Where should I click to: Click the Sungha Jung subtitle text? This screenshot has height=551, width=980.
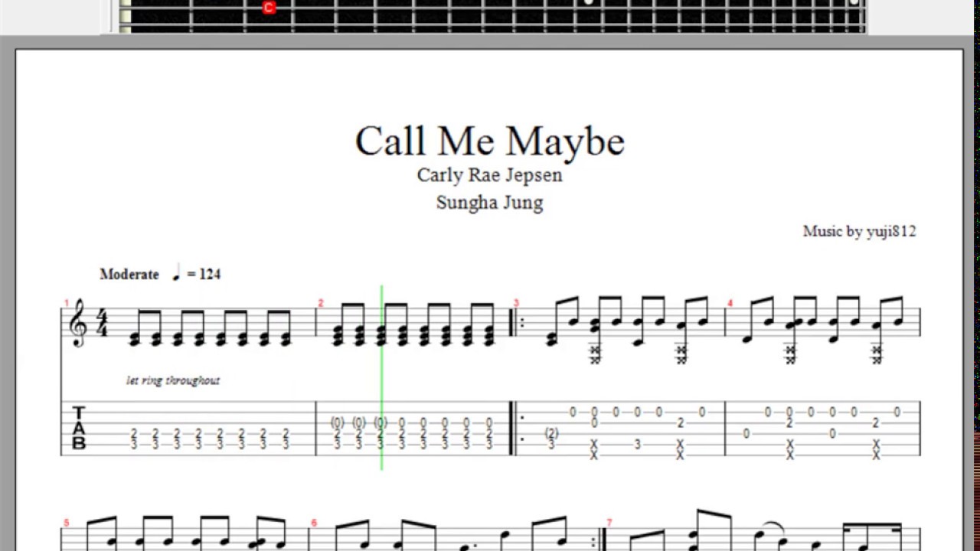(490, 203)
